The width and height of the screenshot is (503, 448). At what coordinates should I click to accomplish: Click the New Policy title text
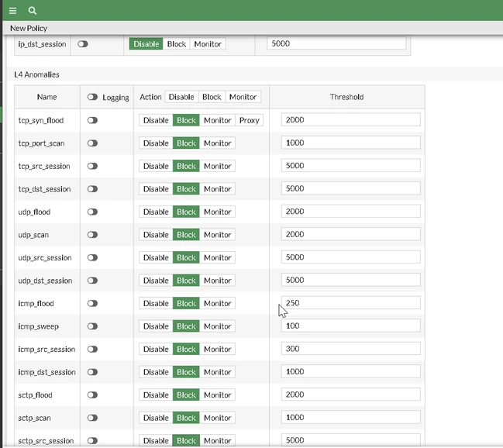point(29,28)
